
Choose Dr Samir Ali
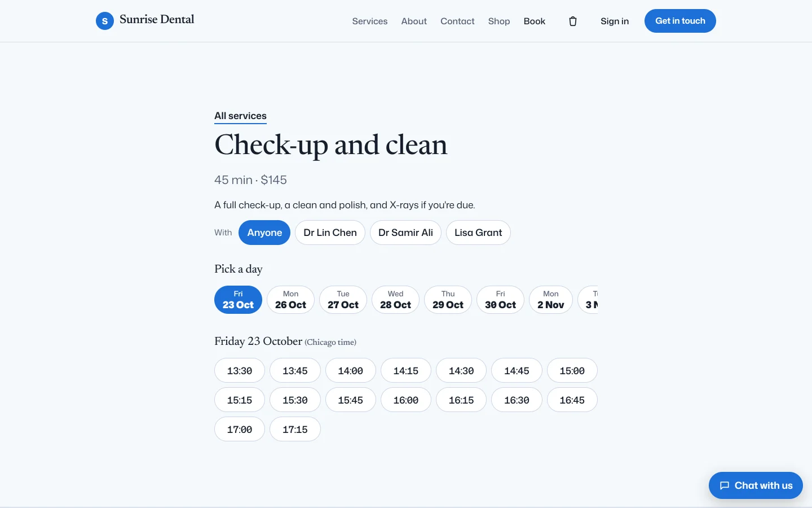coord(405,233)
